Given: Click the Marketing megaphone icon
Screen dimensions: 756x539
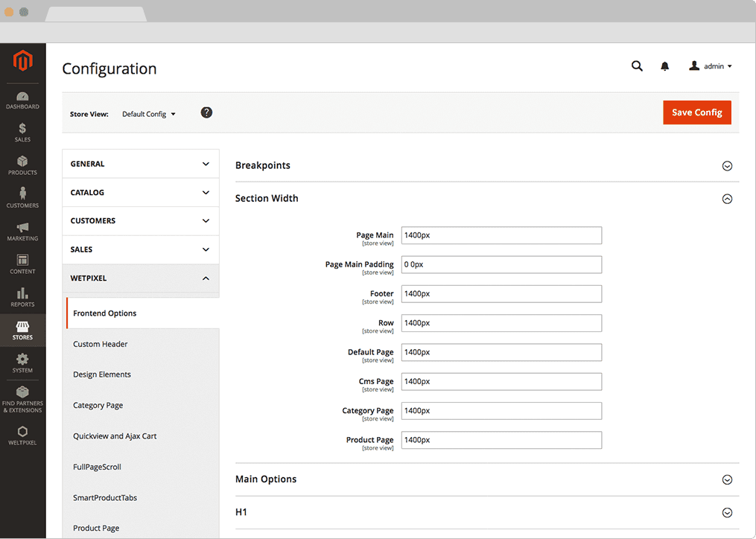Looking at the screenshot, I should click(22, 231).
